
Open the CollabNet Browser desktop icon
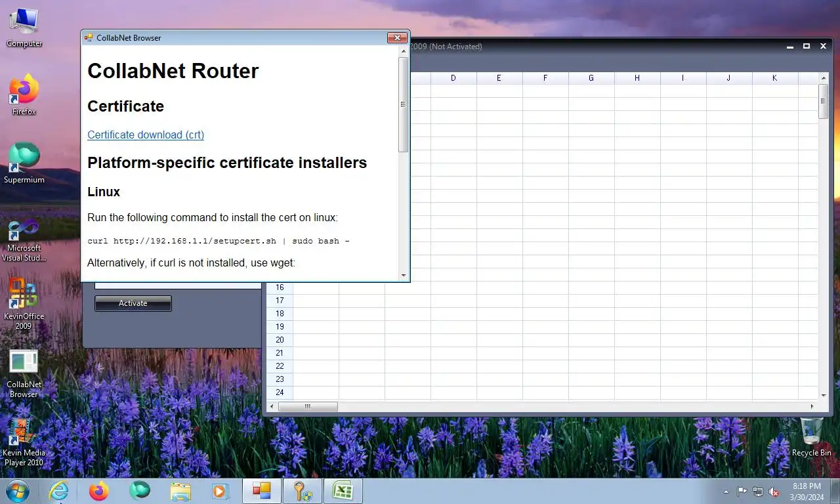pos(24,374)
